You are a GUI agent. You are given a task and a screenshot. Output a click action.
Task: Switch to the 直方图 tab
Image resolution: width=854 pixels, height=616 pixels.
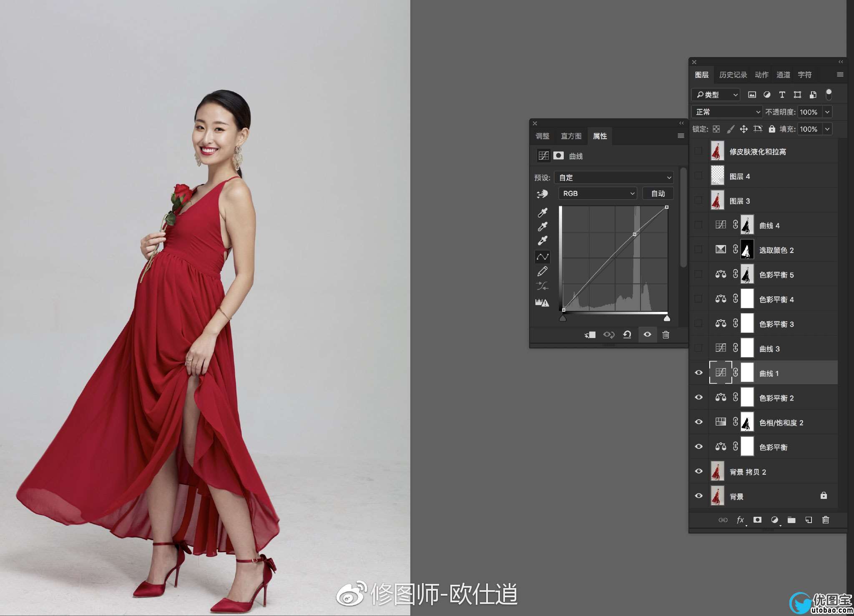point(571,136)
